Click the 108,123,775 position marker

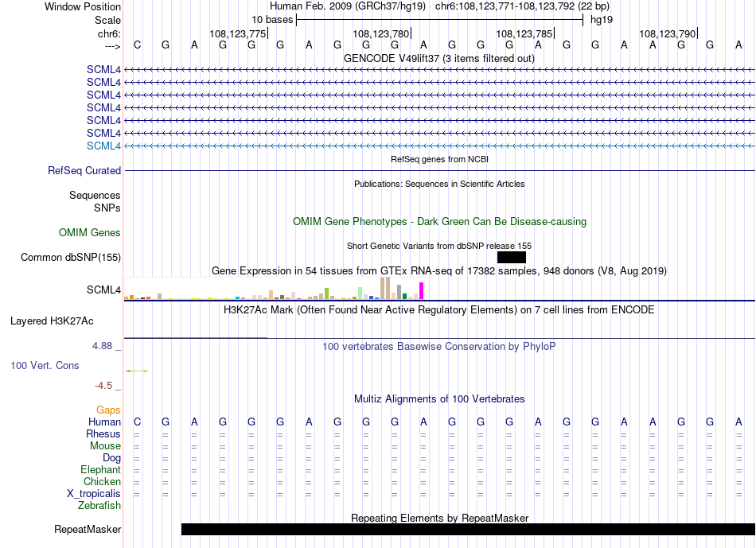[x=238, y=33]
